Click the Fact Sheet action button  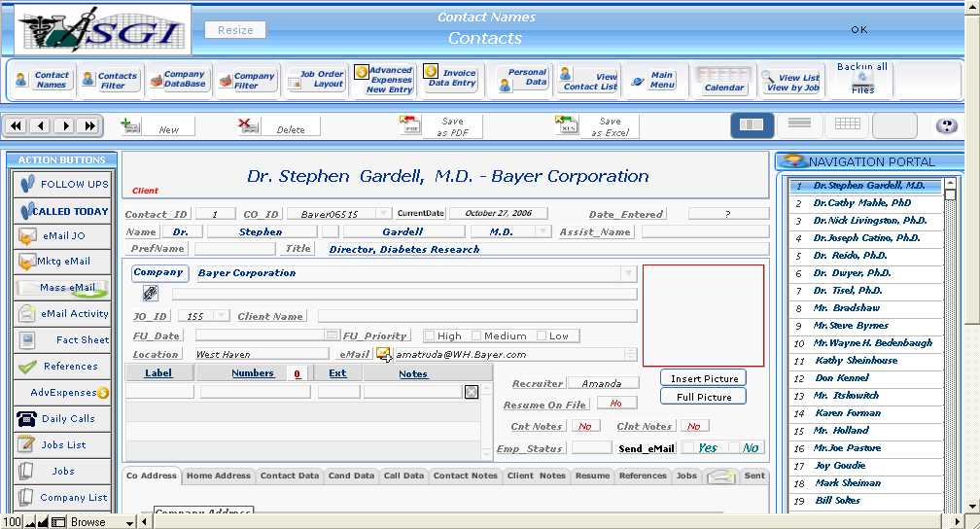[62, 339]
